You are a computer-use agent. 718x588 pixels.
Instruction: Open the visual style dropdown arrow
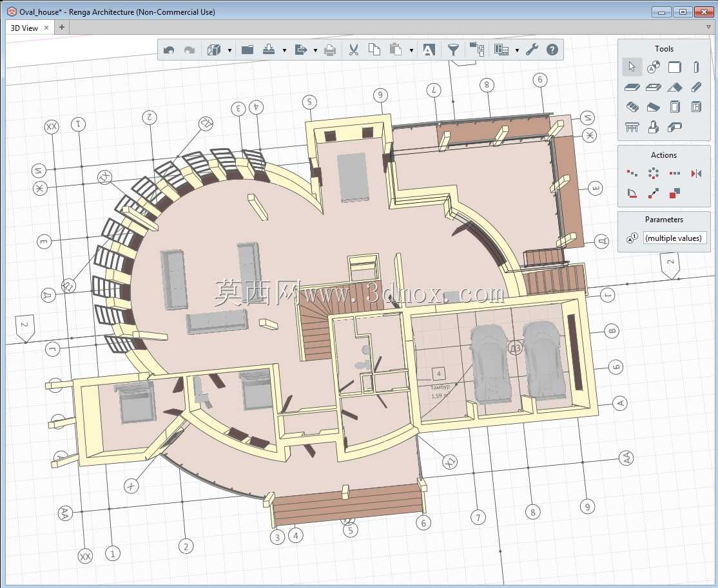[229, 50]
